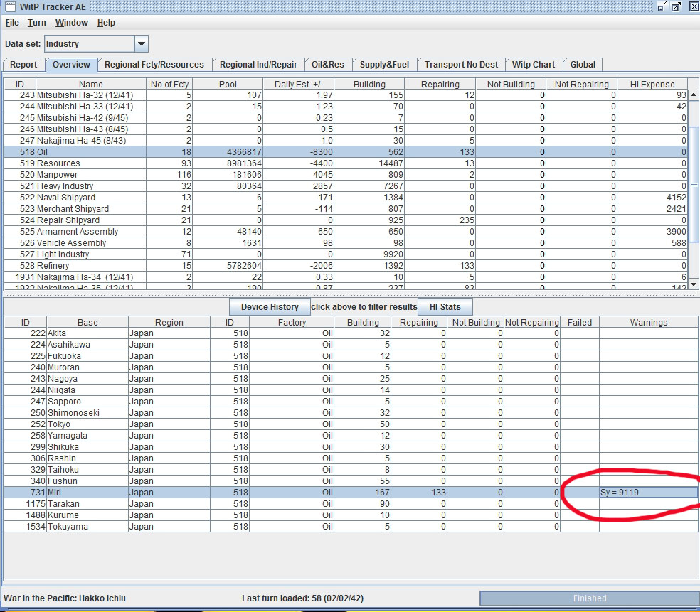Select the Oil row in upper table
This screenshot has width=700, height=612.
click(346, 151)
